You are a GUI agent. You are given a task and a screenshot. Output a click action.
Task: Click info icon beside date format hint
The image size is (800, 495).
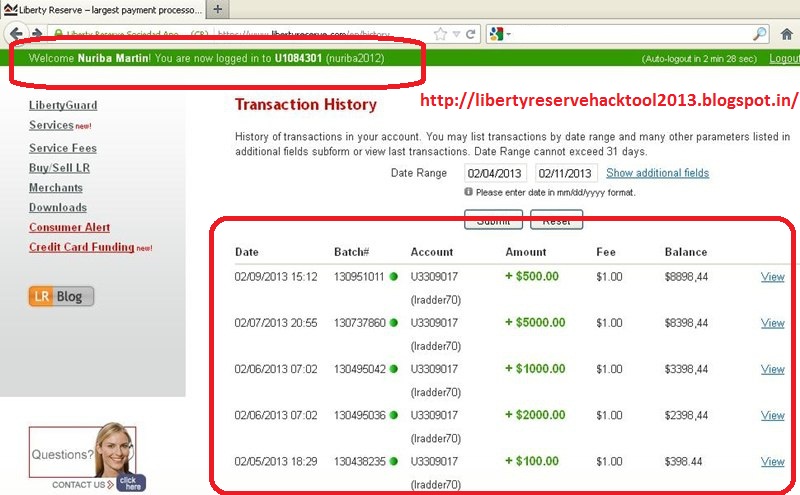coord(468,192)
